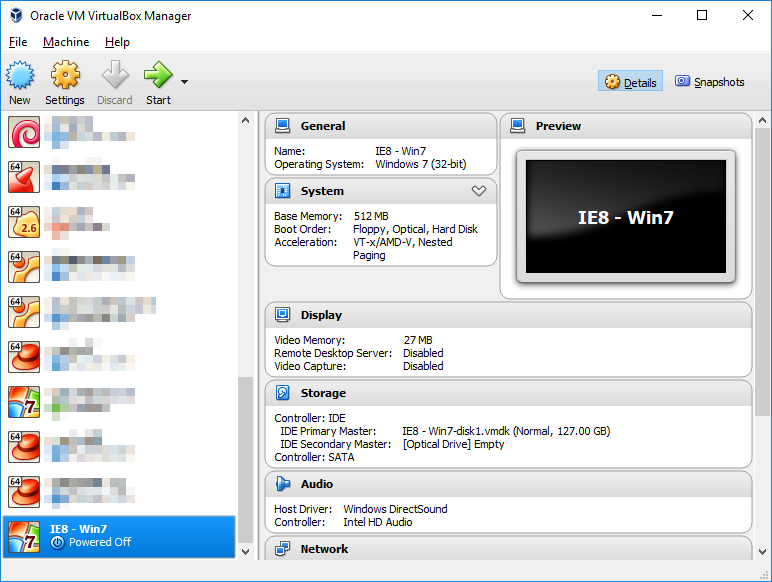Open the Help menu
Viewport: 772px width, 582px height.
[x=117, y=42]
